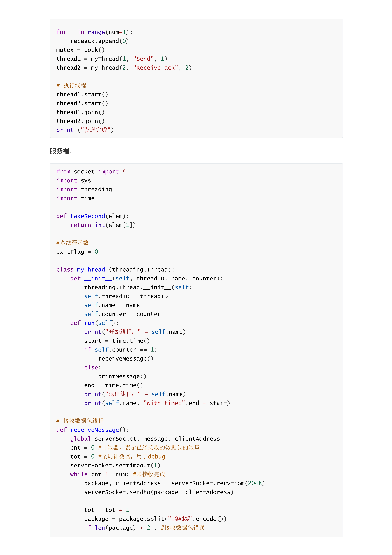The image size is (392, 555).
Task: Click 'def takeSecond(elem):' definition
Action: point(93,216)
